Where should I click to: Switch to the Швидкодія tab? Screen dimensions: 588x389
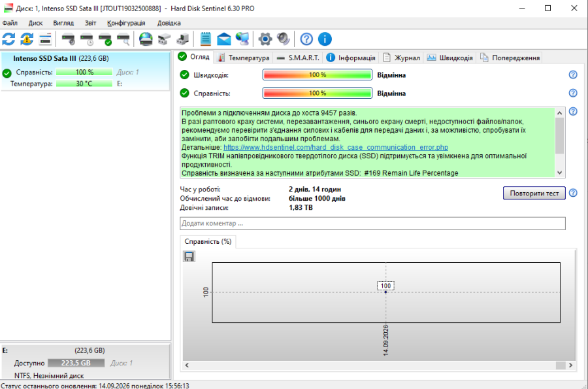(x=450, y=58)
